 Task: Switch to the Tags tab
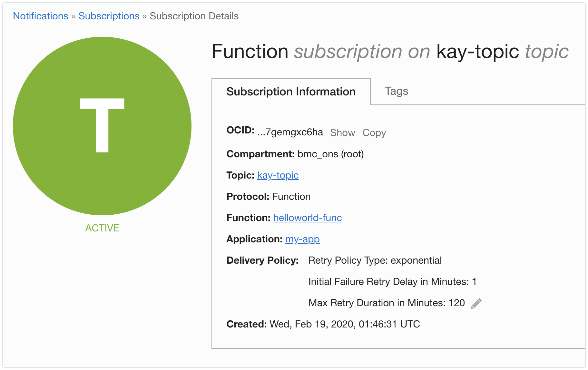click(x=397, y=91)
